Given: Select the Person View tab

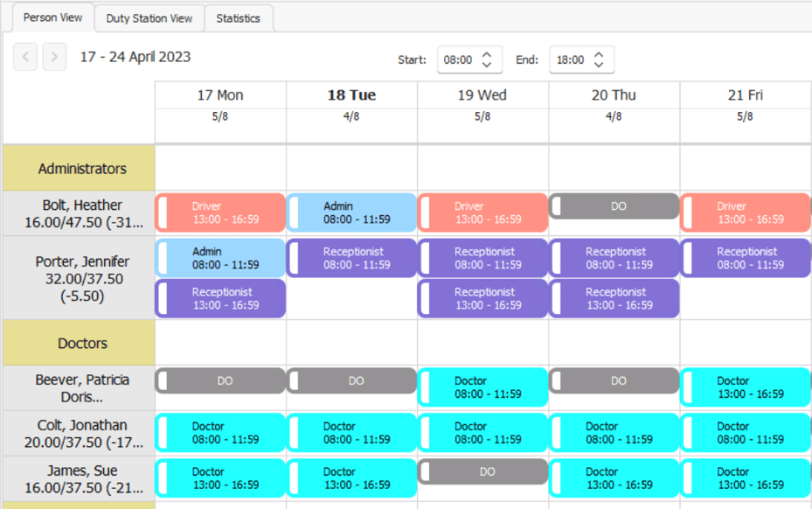Looking at the screenshot, I should tap(52, 17).
